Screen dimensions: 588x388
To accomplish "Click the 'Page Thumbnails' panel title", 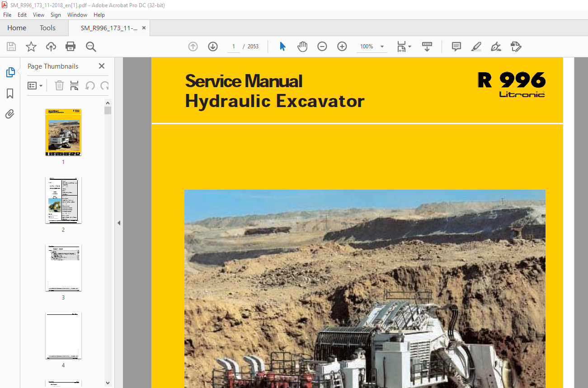I will [x=53, y=66].
